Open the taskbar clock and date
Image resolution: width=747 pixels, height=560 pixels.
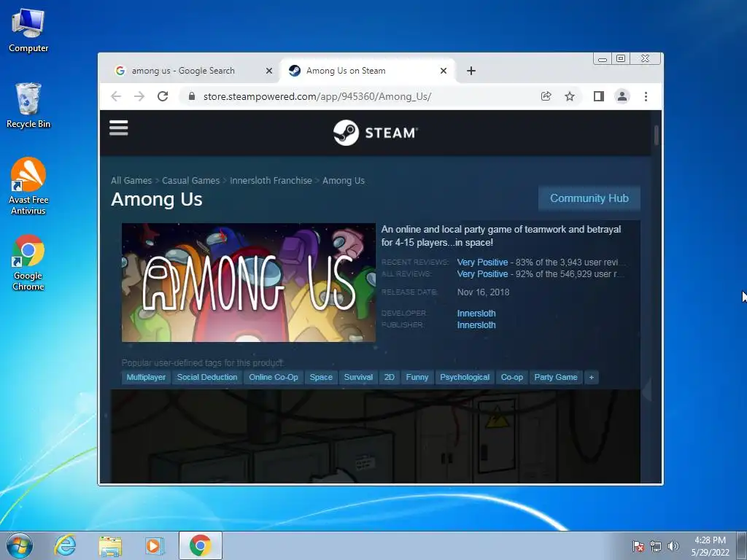point(710,546)
